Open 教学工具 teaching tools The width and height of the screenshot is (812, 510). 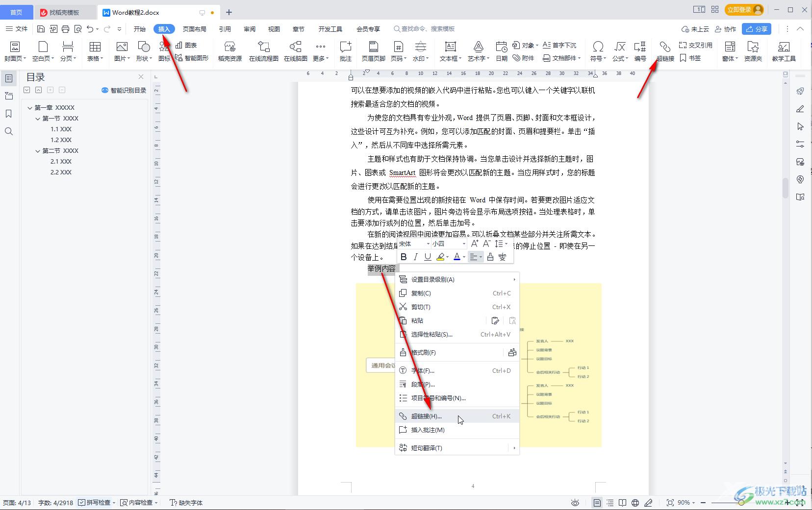(784, 51)
